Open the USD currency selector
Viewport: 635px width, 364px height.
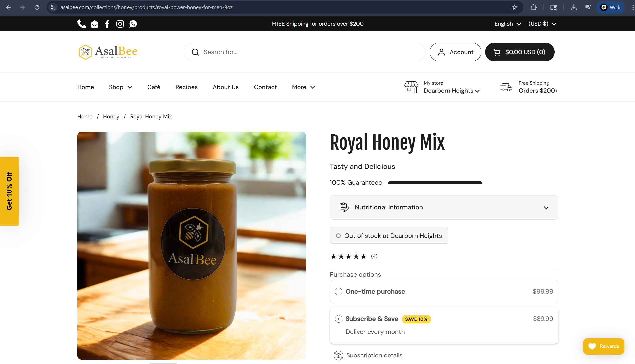point(542,24)
